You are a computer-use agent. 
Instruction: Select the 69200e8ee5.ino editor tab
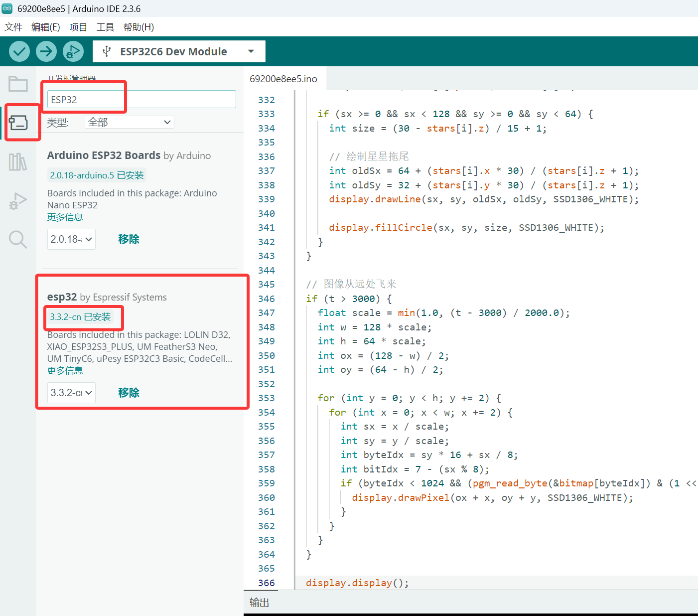(283, 79)
